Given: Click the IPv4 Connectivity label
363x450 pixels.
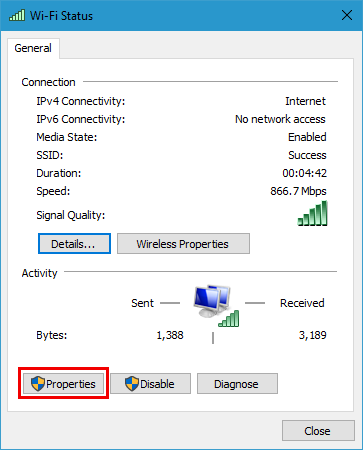Looking at the screenshot, I should [81, 101].
